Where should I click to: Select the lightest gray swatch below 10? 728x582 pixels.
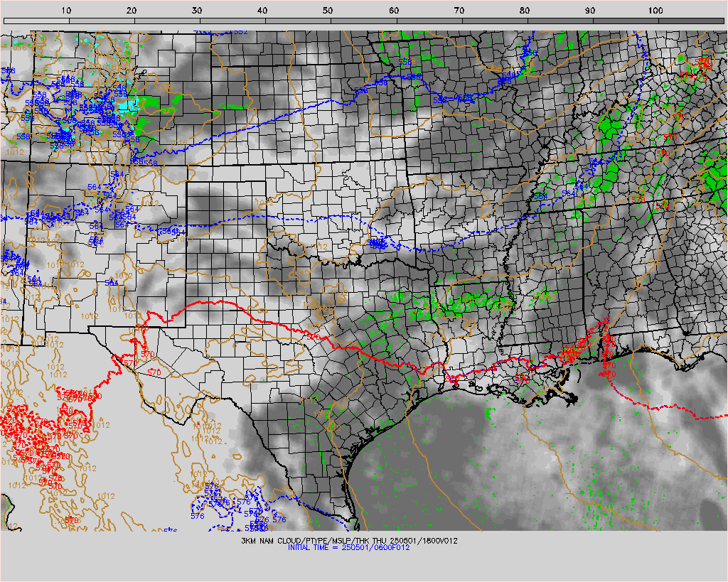pos(37,21)
